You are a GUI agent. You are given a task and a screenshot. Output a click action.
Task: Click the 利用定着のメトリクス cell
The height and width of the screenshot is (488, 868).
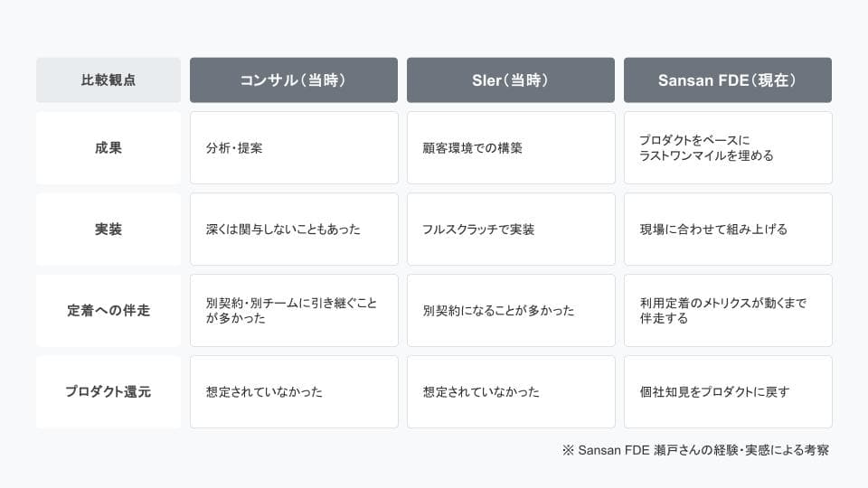(x=728, y=310)
